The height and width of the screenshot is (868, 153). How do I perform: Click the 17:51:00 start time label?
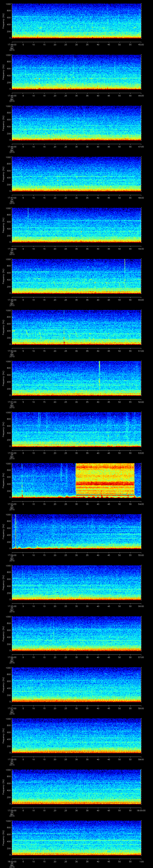click(12, 402)
